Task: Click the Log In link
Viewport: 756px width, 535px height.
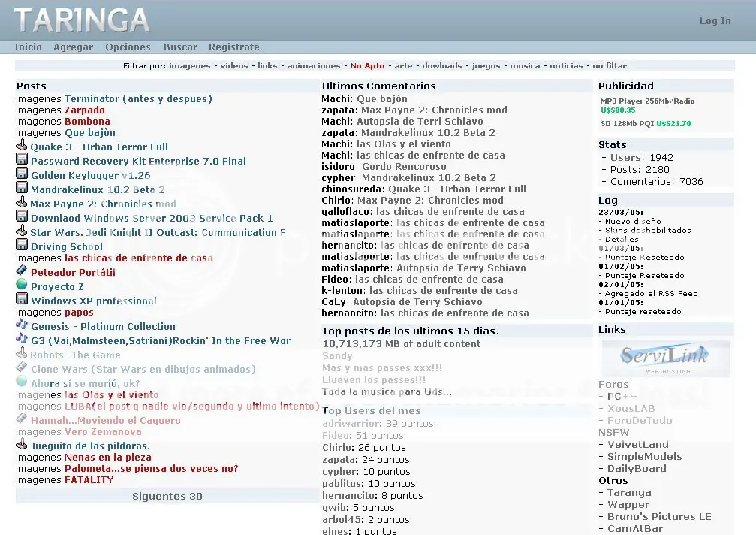Action: [715, 21]
